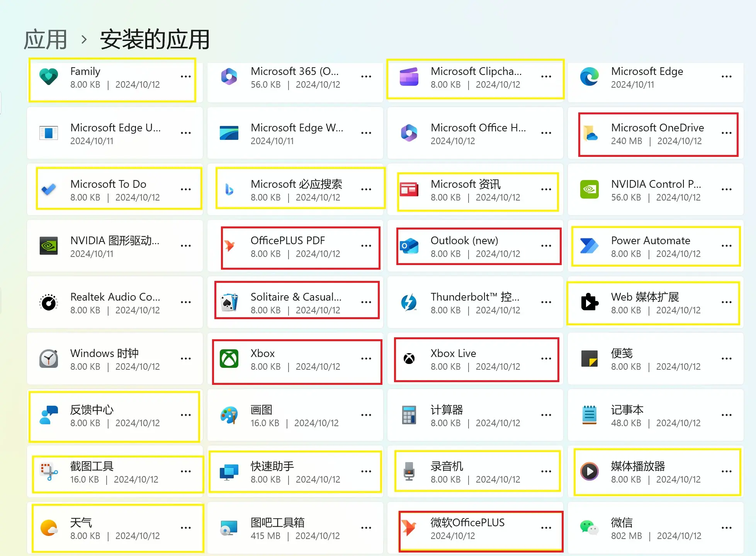Open the three-dot menu for 天气
The width and height of the screenshot is (756, 556).
pyautogui.click(x=186, y=528)
